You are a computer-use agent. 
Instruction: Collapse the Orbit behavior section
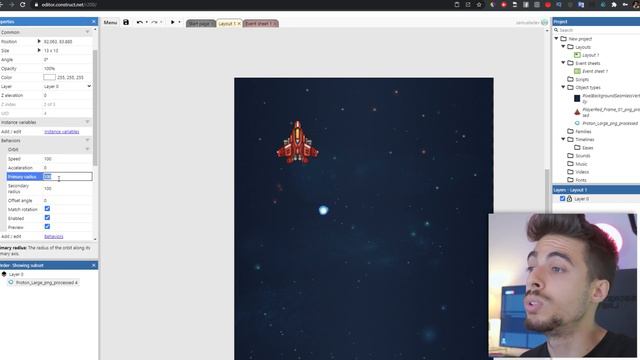87,149
